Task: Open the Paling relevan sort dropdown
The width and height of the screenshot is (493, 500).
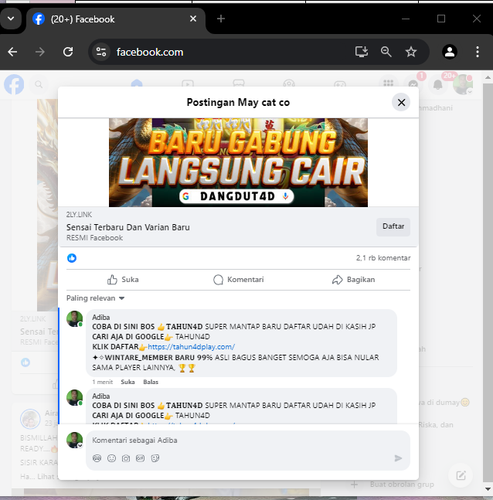Action: 95,298
